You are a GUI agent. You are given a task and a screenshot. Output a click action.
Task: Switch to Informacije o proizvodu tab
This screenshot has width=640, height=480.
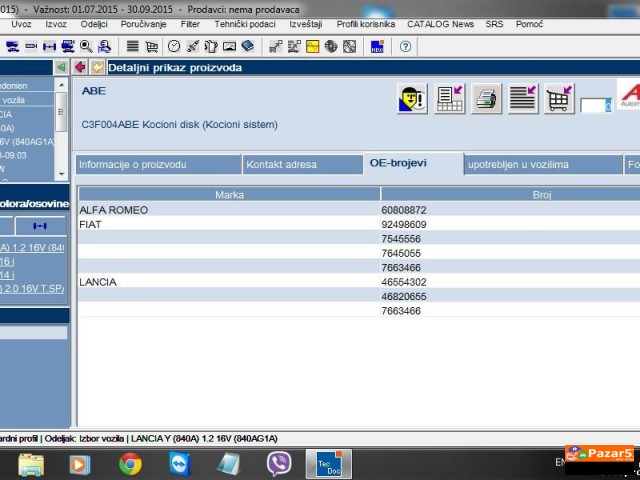coord(158,164)
